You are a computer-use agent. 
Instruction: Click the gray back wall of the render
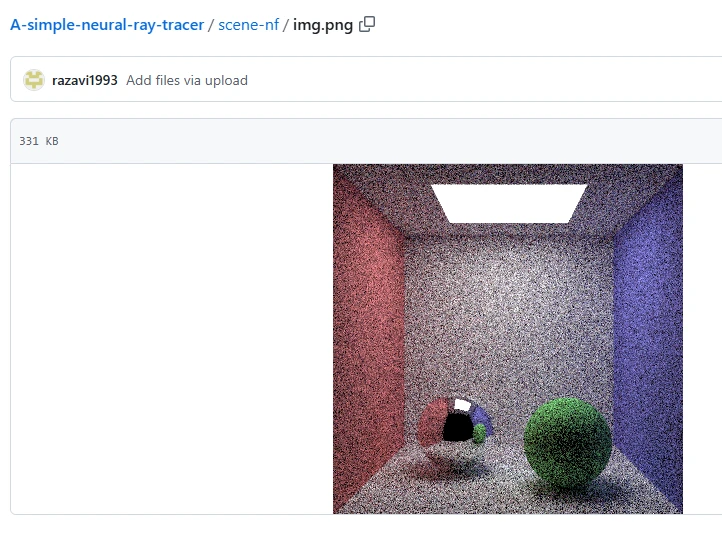pyautogui.click(x=509, y=318)
